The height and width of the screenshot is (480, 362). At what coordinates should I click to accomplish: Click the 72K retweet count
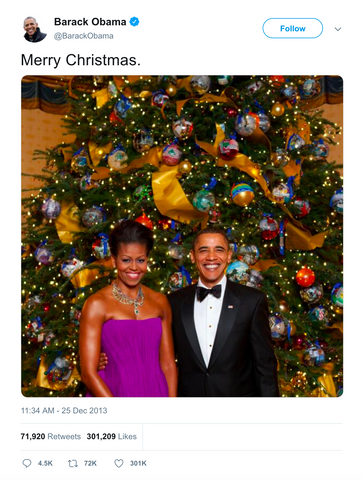(x=90, y=463)
